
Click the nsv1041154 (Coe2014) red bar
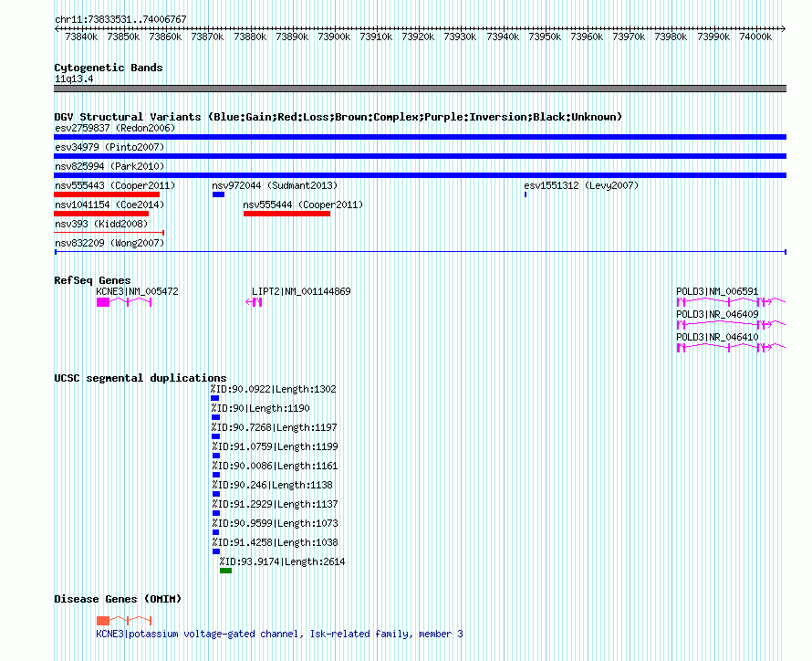pyautogui.click(x=101, y=214)
